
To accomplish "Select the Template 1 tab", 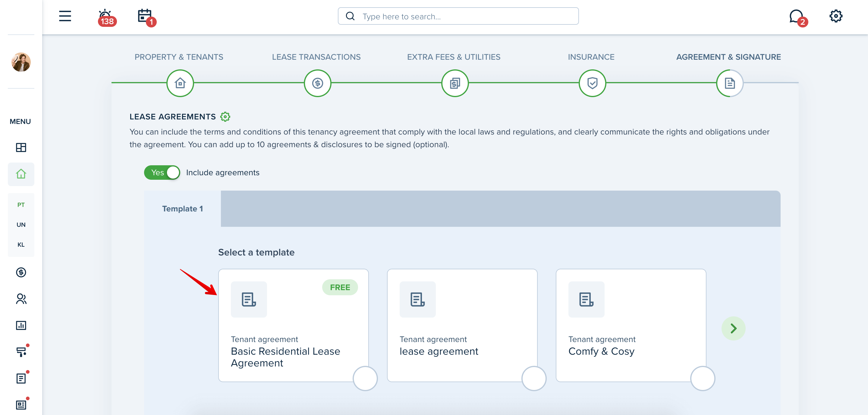I will coord(183,209).
